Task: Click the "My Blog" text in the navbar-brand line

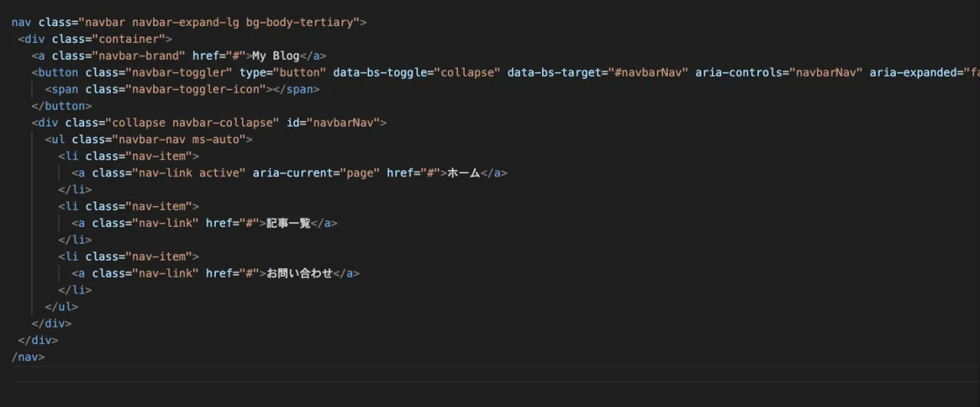Action: point(276,56)
